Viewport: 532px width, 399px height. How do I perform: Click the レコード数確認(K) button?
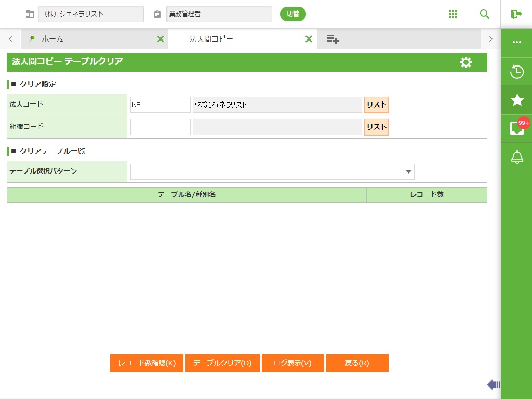pos(147,363)
